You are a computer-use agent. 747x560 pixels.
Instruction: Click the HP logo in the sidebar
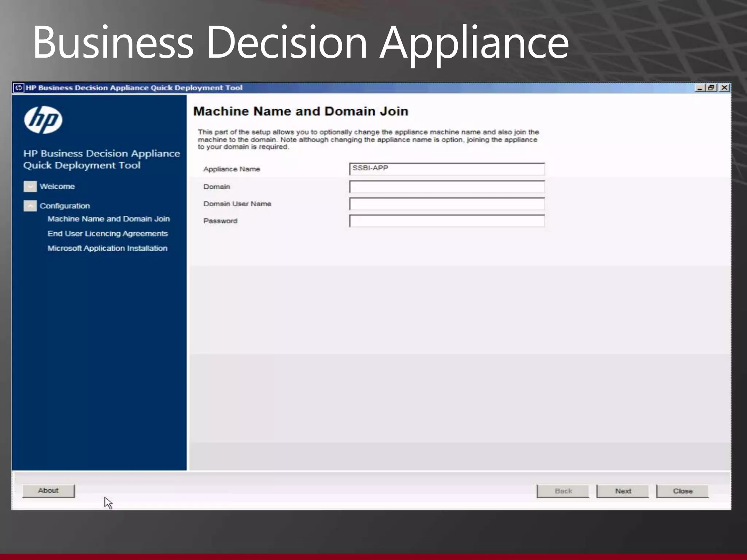click(43, 120)
